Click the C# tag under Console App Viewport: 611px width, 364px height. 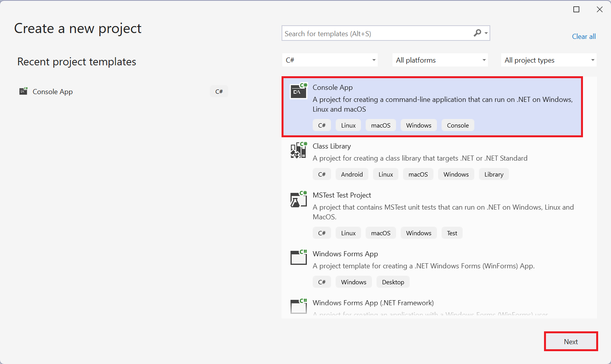pyautogui.click(x=322, y=125)
